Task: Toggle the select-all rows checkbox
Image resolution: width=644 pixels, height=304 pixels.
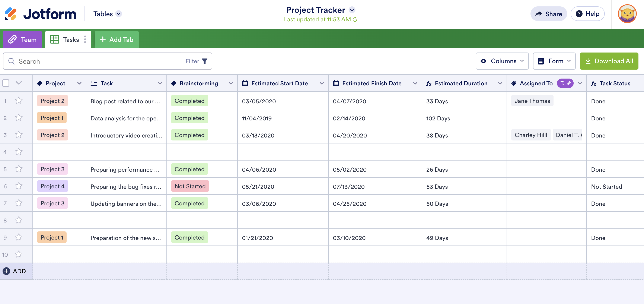Action: click(x=6, y=83)
